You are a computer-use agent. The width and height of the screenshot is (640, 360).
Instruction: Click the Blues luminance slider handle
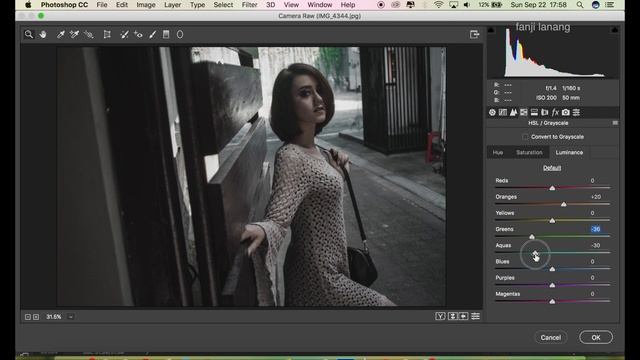tap(552, 269)
